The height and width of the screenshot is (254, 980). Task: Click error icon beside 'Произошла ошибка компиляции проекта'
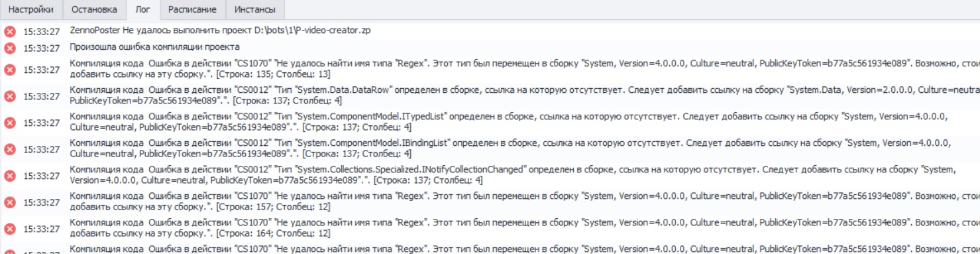(x=10, y=48)
